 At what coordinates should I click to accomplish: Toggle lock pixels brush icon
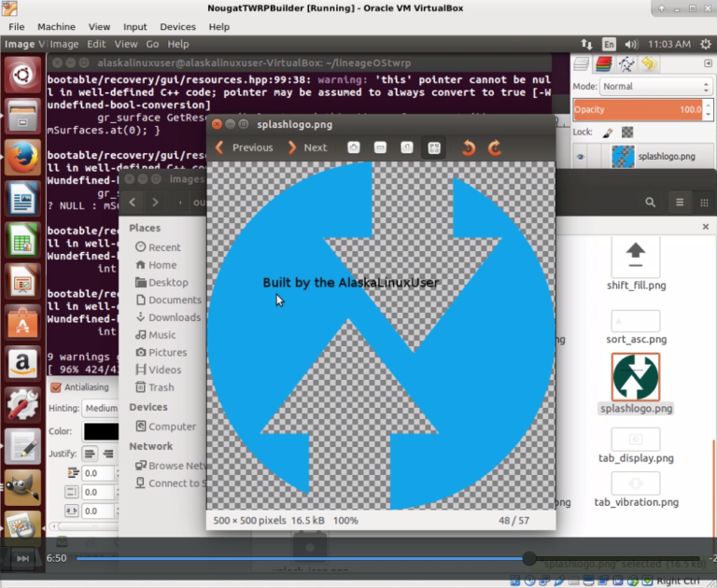(x=607, y=133)
